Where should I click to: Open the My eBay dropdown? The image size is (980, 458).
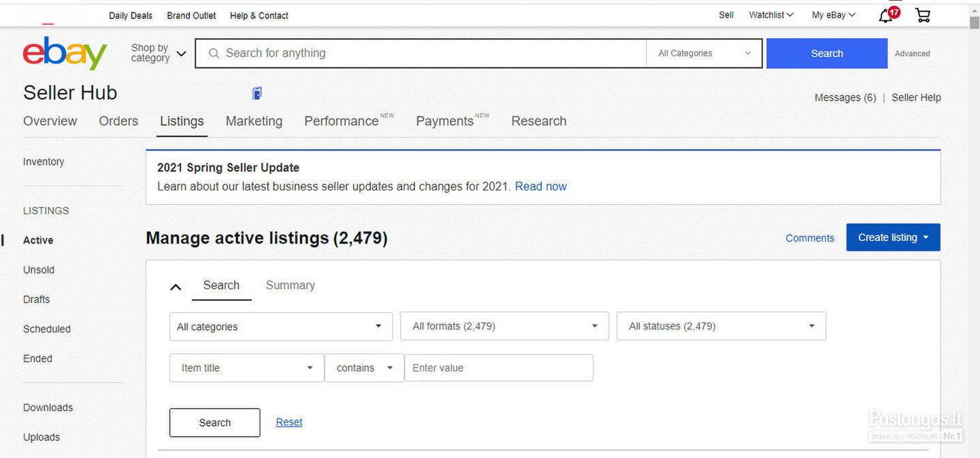point(834,15)
